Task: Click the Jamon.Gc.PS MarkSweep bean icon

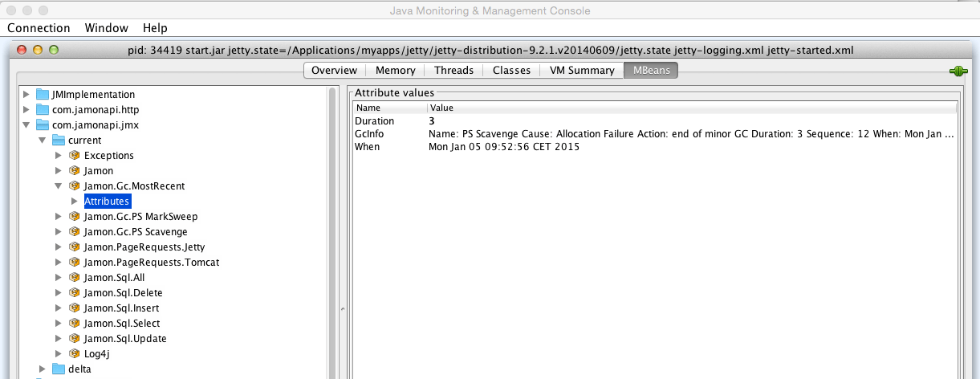Action: 74,217
